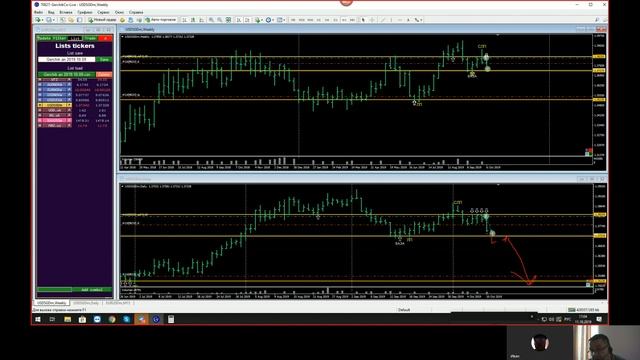Click the taskbar clock
The height and width of the screenshot is (360, 640).
tap(583, 319)
